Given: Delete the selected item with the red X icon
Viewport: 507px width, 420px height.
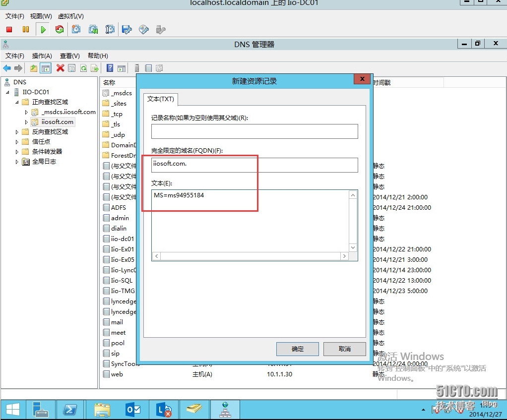Looking at the screenshot, I should (x=60, y=68).
